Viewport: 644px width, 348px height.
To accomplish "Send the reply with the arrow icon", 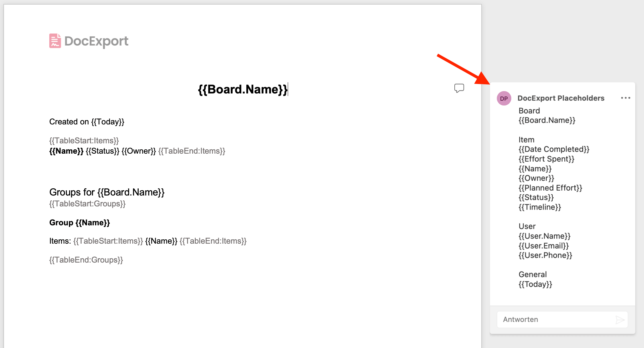I will pyautogui.click(x=620, y=320).
